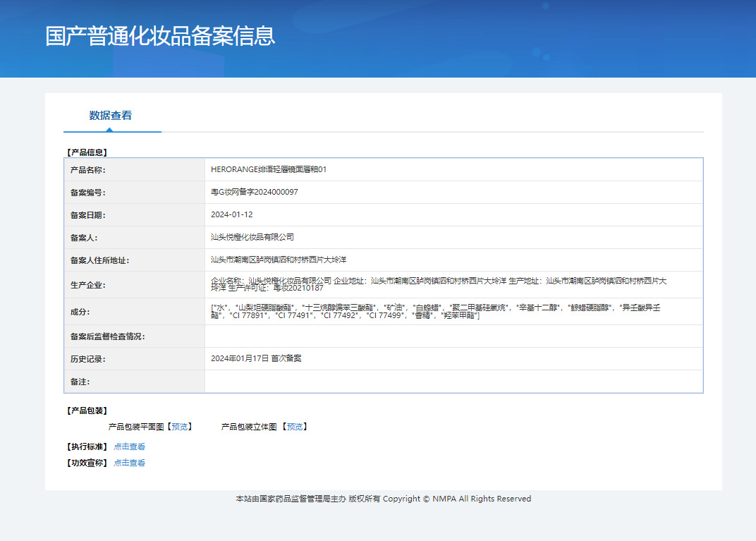Viewport: 756px width, 541px height.
Task: Click registration number 粤G妆网备字2024000097
Action: [254, 192]
